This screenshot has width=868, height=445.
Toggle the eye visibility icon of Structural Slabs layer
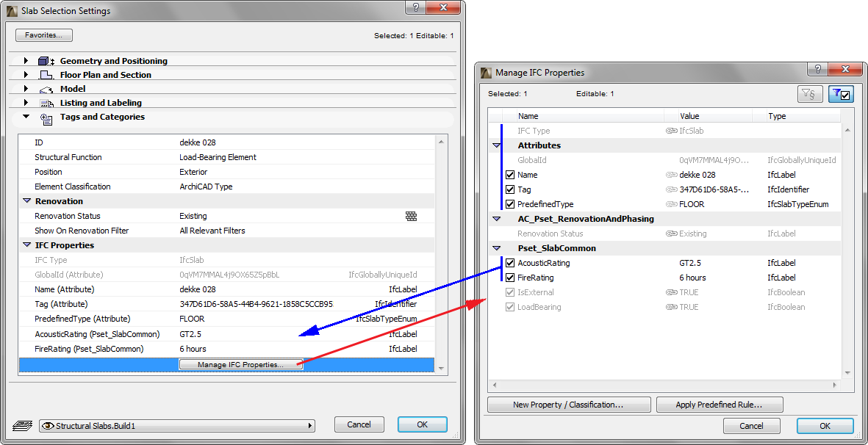coord(48,426)
